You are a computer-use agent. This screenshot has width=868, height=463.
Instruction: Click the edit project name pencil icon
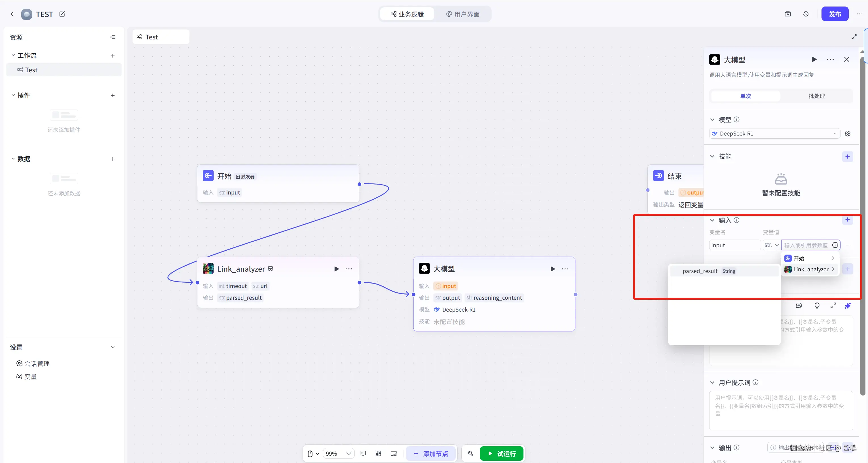point(62,14)
